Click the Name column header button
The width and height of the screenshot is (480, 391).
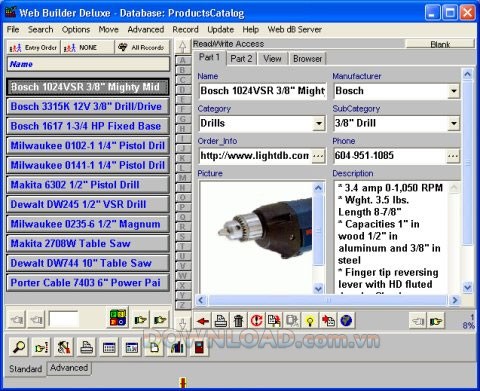tap(88, 64)
